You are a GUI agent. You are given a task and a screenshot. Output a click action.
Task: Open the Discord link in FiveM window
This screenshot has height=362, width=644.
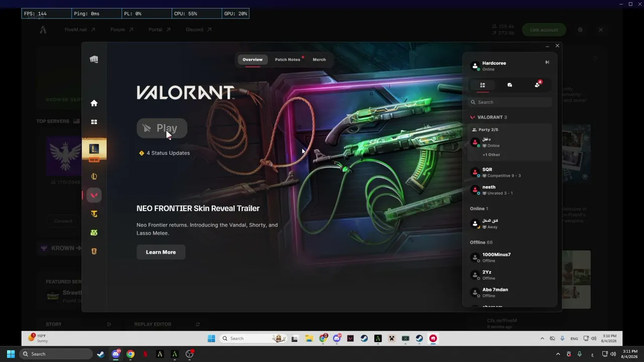198,30
